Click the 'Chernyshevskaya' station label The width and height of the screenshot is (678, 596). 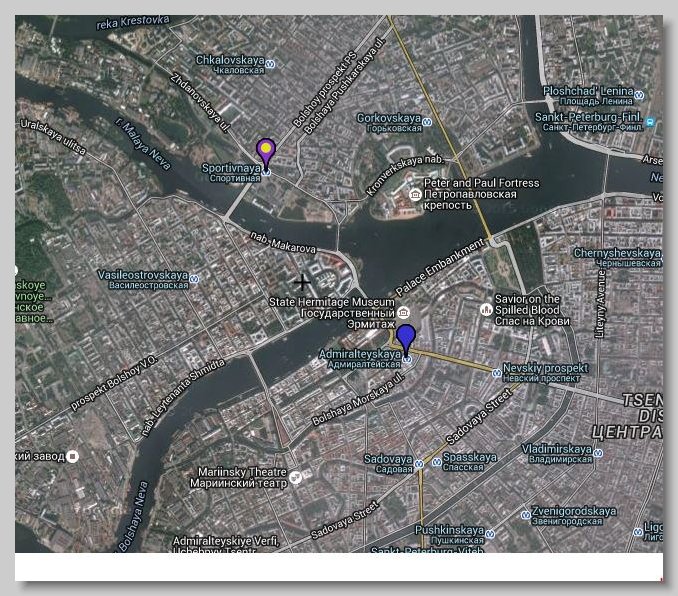(617, 253)
